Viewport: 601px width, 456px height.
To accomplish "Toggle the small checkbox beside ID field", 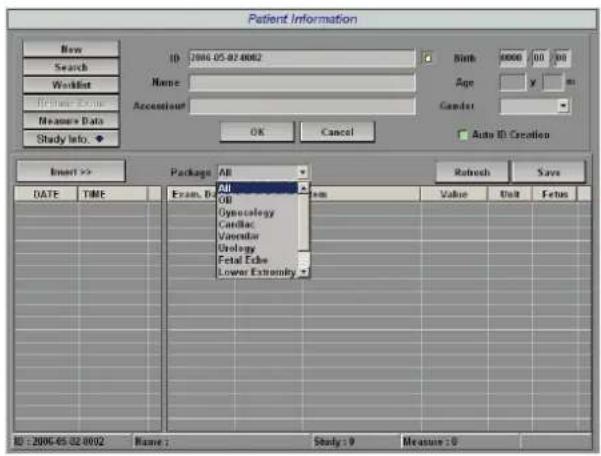I will point(428,58).
